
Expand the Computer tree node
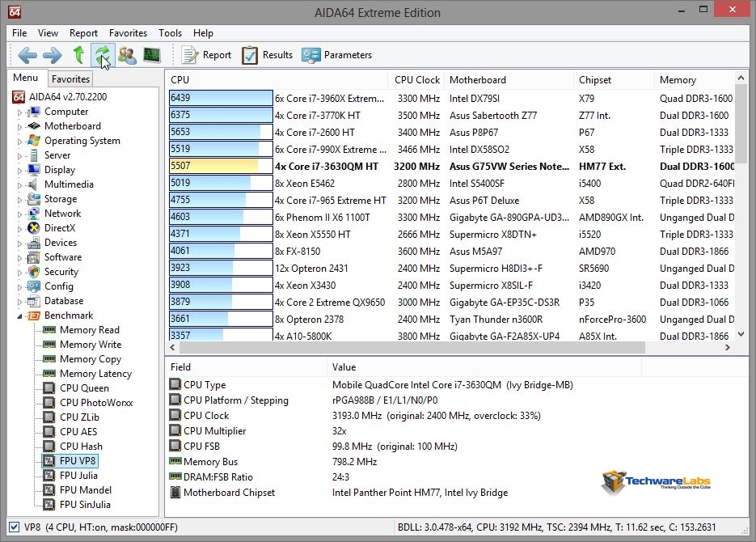pos(19,112)
